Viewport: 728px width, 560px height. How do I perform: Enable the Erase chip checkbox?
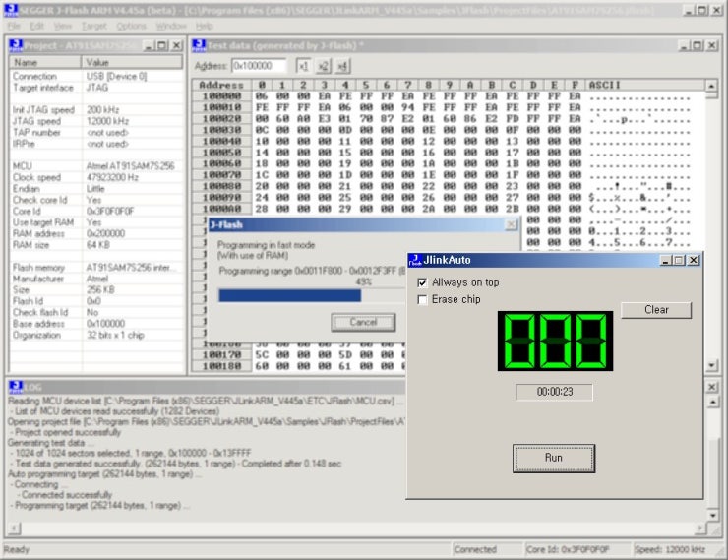click(x=422, y=299)
